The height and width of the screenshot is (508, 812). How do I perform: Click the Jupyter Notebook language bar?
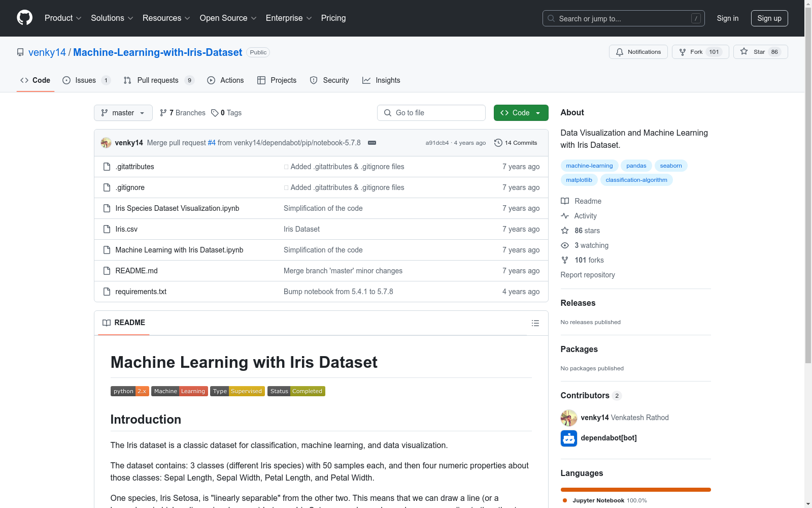tap(635, 490)
